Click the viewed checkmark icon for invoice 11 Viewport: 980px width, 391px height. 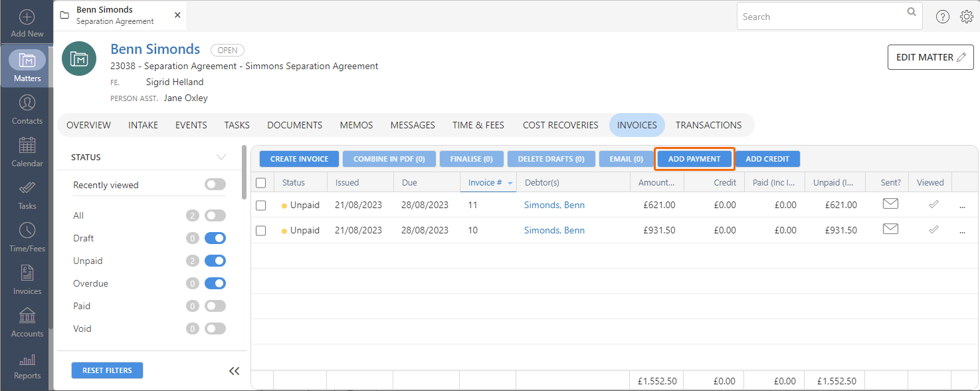tap(933, 205)
